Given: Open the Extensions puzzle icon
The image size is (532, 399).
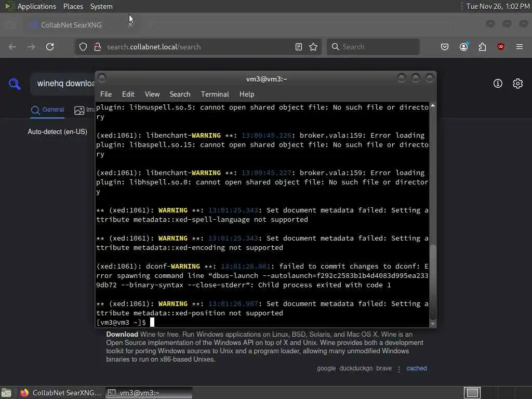Looking at the screenshot, I should (x=482, y=47).
